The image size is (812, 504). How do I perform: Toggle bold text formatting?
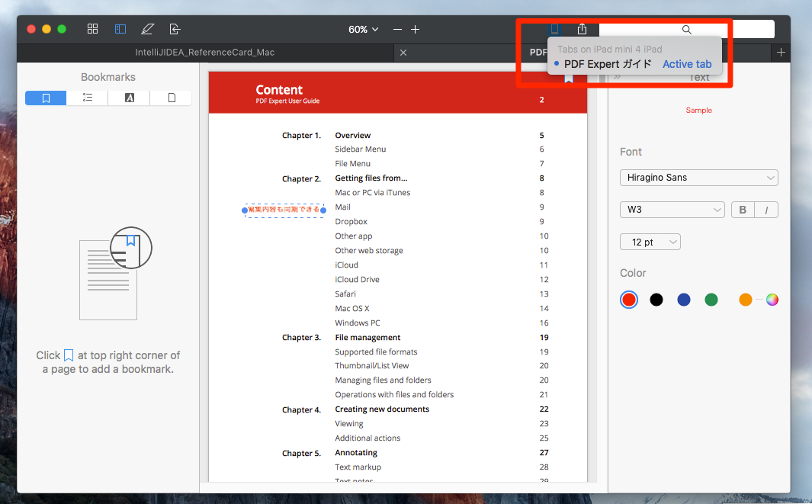point(742,210)
